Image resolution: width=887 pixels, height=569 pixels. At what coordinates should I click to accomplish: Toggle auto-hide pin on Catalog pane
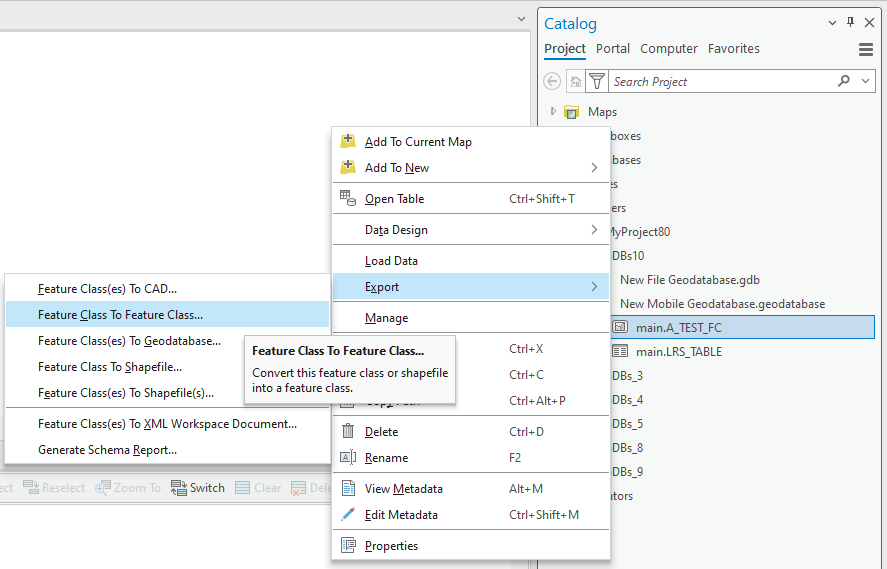[851, 22]
